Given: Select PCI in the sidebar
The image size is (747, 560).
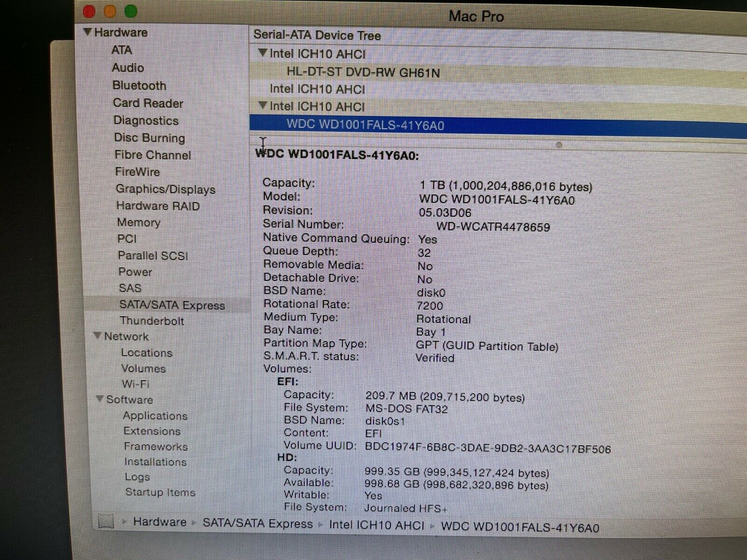Looking at the screenshot, I should [x=127, y=239].
